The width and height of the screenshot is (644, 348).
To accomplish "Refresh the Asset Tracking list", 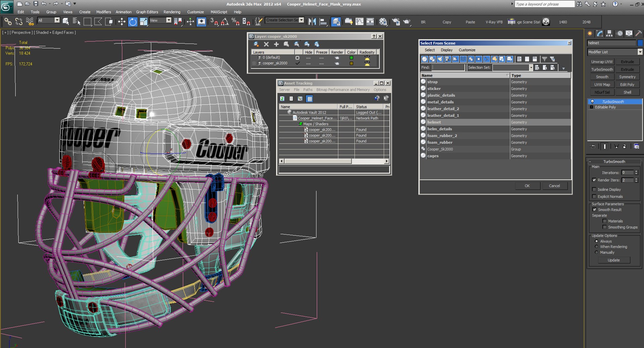I will 282,99.
